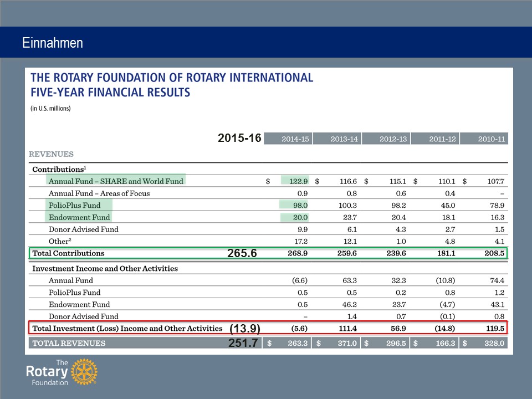Select the "Contributions" subsection heading
This screenshot has width=532, height=399.
[59, 169]
